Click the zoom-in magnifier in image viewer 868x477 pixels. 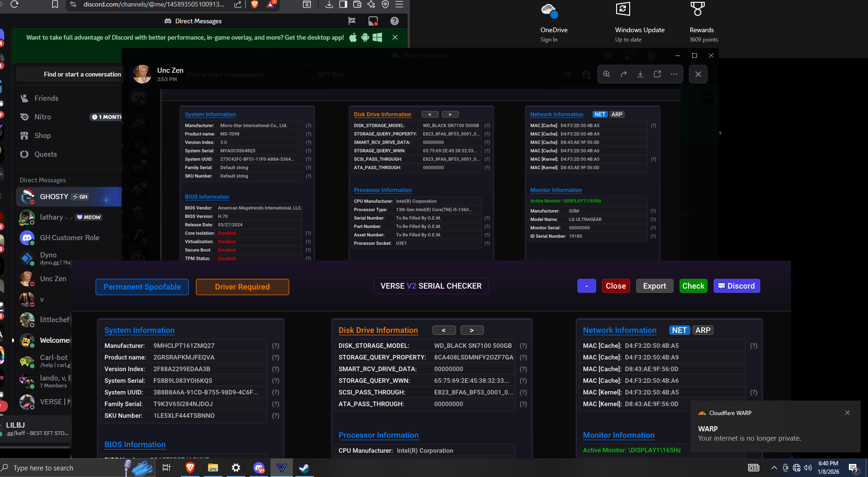click(x=606, y=74)
